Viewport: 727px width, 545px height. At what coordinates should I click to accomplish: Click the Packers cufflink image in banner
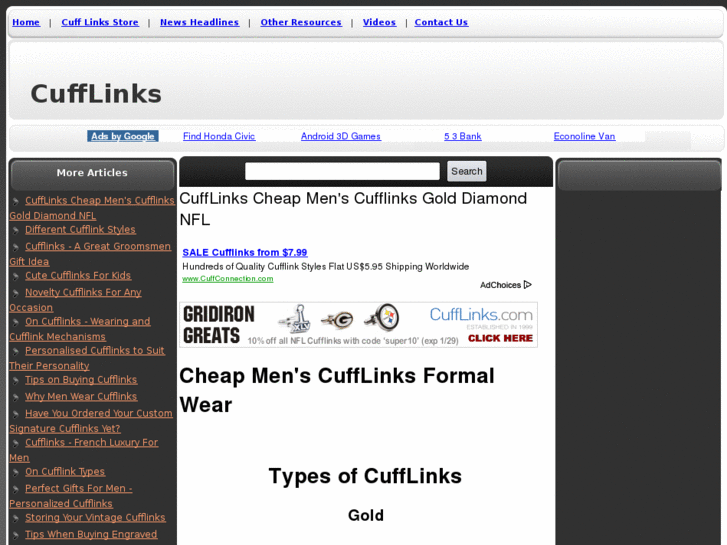(338, 320)
